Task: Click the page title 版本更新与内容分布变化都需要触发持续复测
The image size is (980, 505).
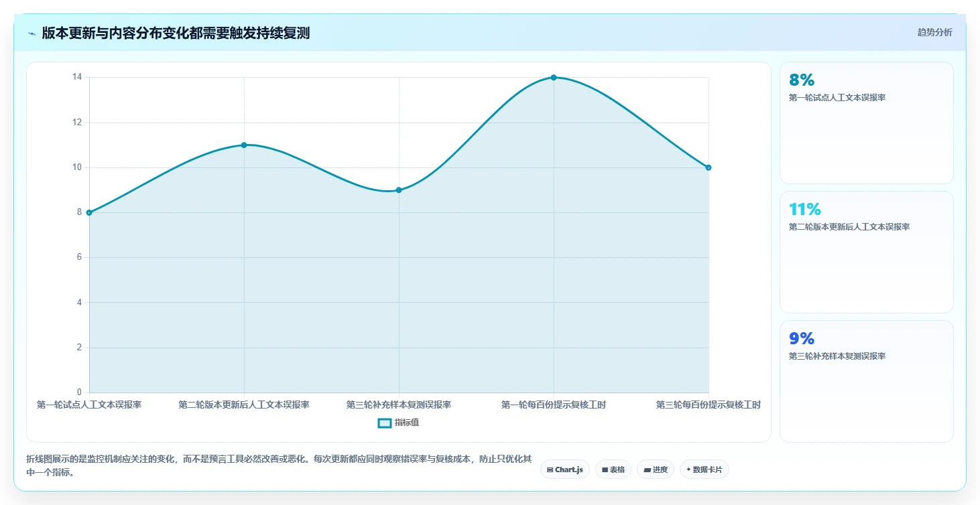Action: click(176, 33)
